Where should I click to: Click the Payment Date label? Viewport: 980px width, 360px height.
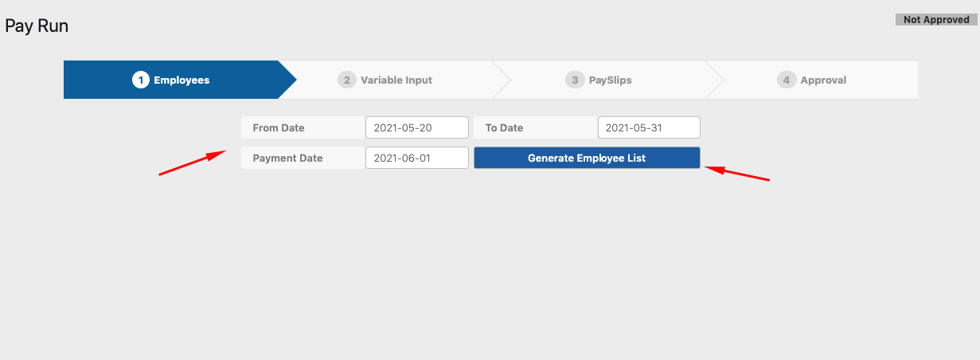[287, 158]
